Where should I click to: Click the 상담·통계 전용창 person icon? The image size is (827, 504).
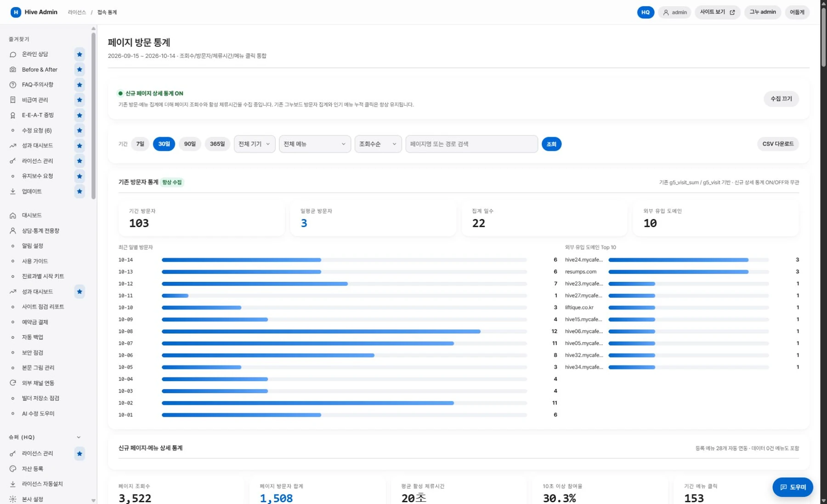click(13, 230)
